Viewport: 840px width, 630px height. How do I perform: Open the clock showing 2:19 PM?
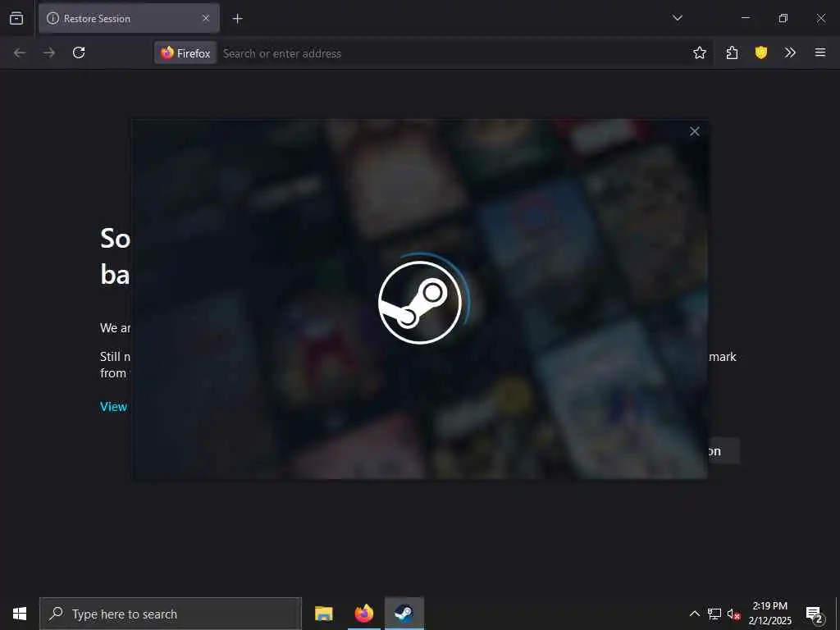(769, 614)
